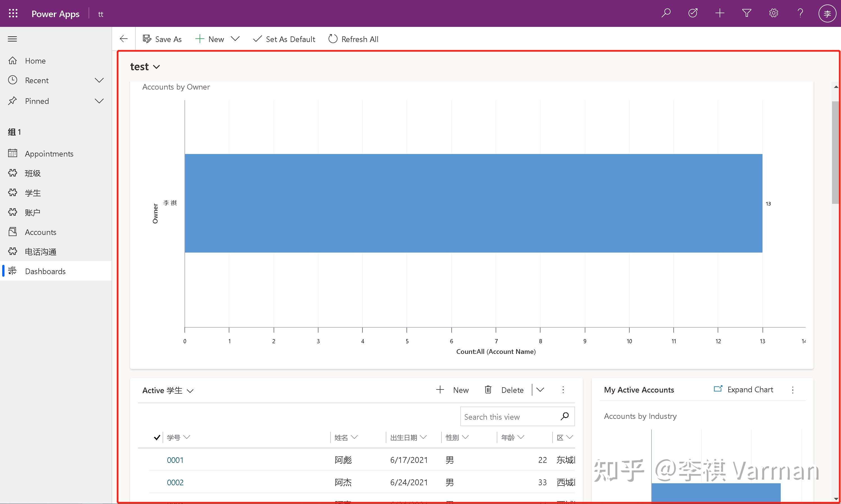841x504 pixels.
Task: Collapse the sidebar with hamburger icon
Action: (12, 39)
